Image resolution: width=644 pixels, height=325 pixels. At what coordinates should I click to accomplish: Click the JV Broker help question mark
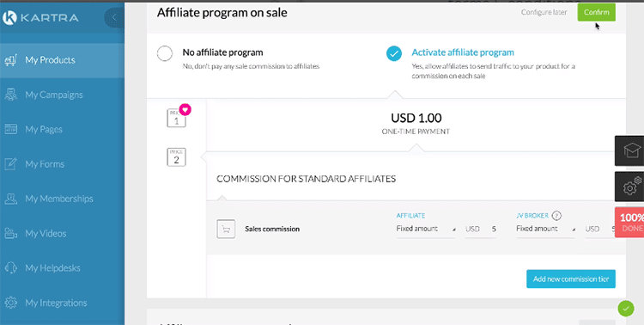[x=556, y=215]
